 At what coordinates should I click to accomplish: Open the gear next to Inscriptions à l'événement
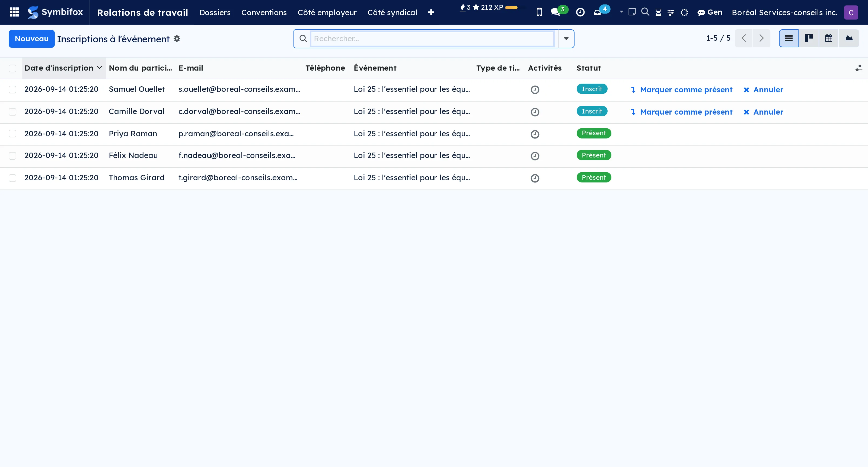[x=177, y=39]
